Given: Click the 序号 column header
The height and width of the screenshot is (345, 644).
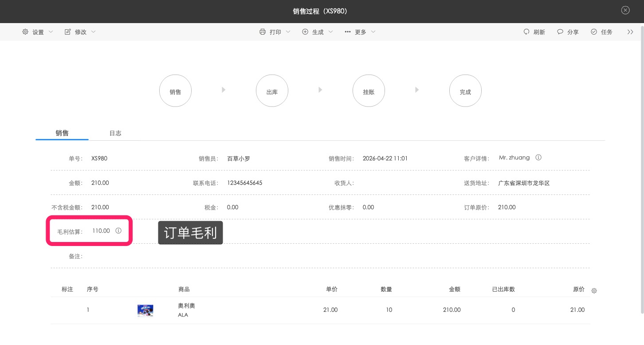Looking at the screenshot, I should click(93, 289).
